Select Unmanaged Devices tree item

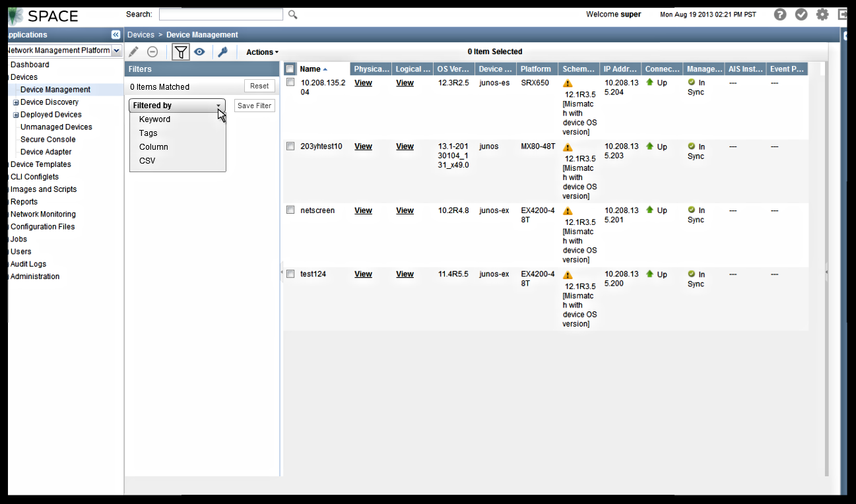click(56, 127)
